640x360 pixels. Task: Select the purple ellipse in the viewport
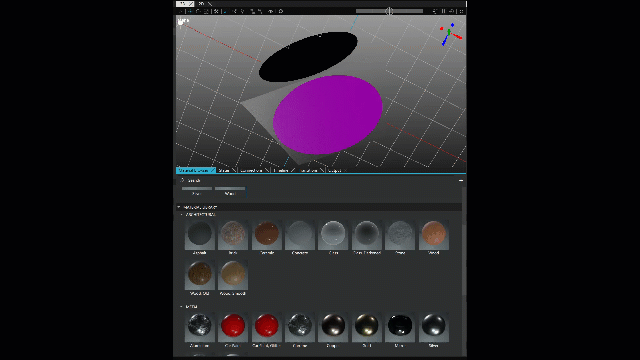(327, 115)
